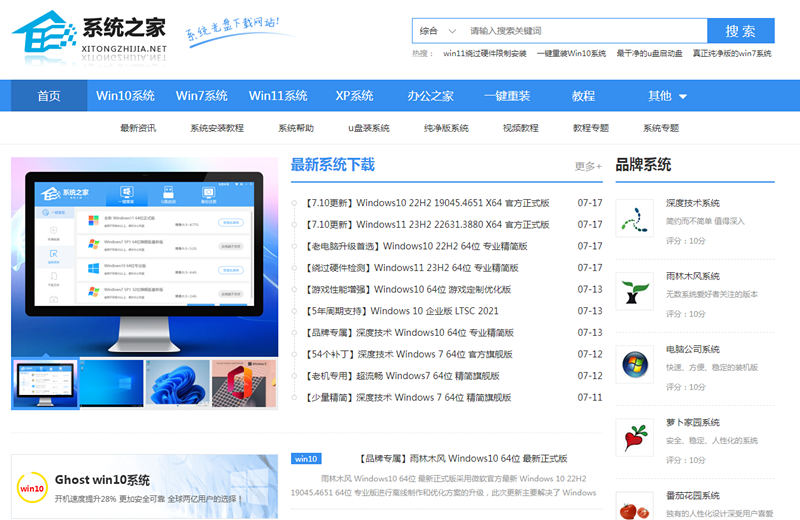Screen dimensions: 800x520
Task: Open the 萝卜家园系统 radish icon
Action: click(x=634, y=437)
